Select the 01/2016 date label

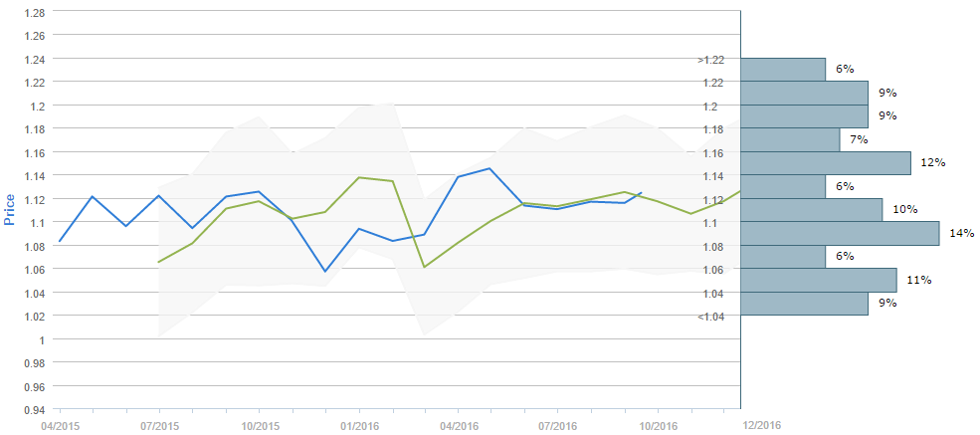358,425
